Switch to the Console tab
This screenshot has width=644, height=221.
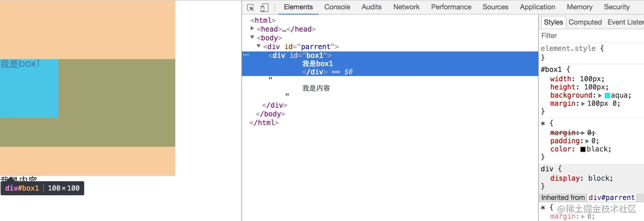(337, 7)
